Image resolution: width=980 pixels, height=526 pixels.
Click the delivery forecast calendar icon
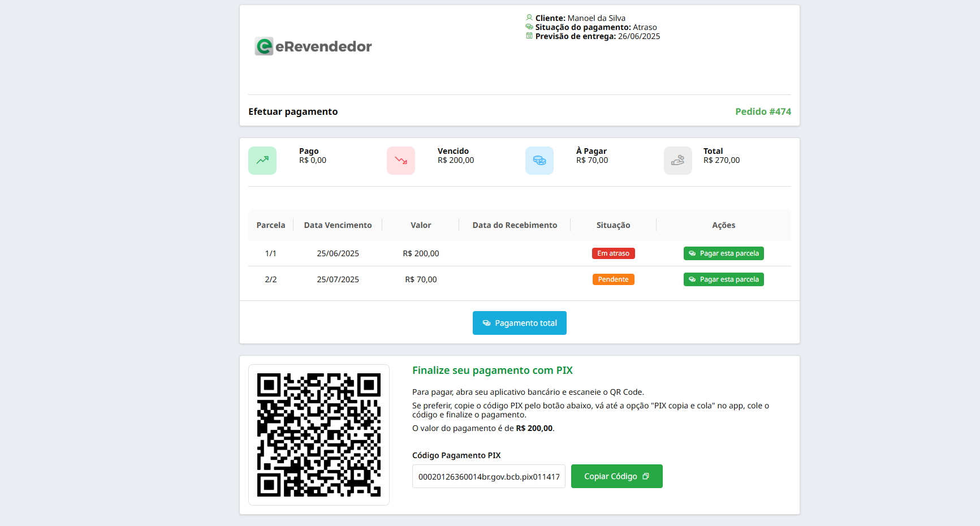529,36
